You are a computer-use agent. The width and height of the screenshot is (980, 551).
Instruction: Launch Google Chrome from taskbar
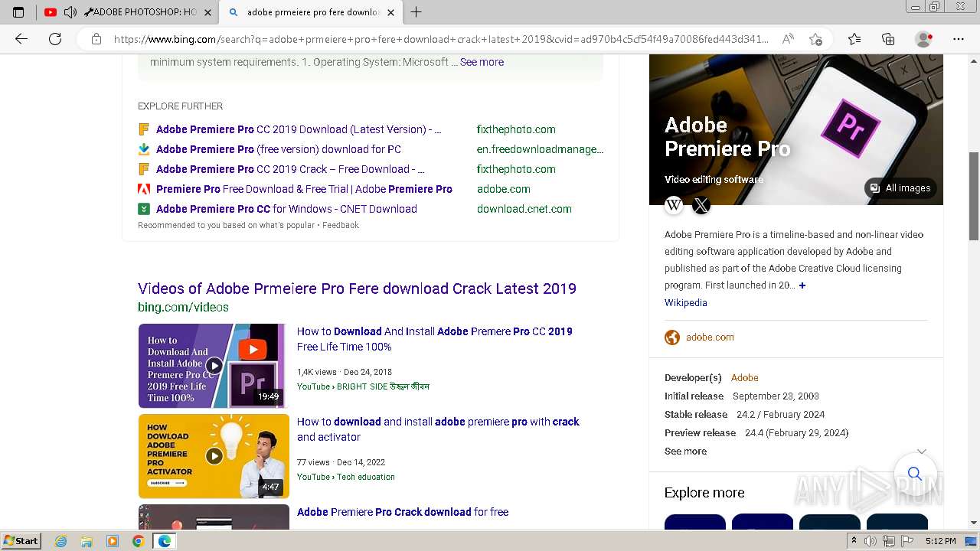[x=138, y=541]
